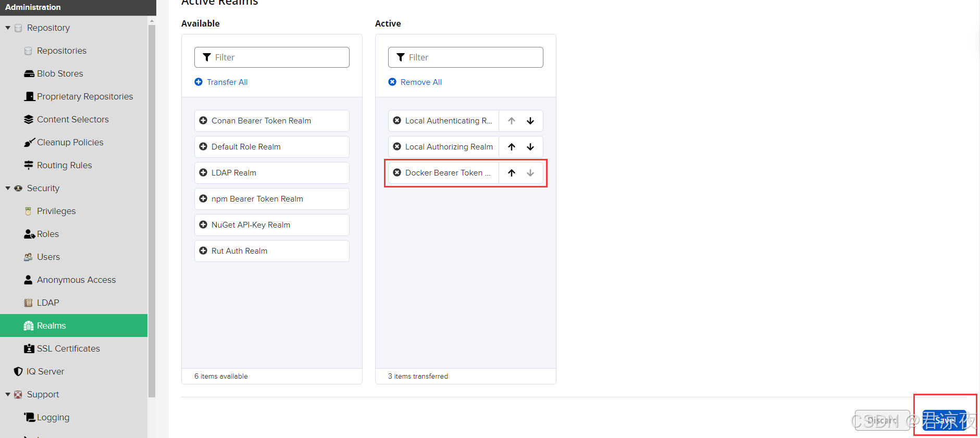The image size is (980, 438).
Task: Move Local Authenticating Realm down with arrow
Action: pos(530,121)
